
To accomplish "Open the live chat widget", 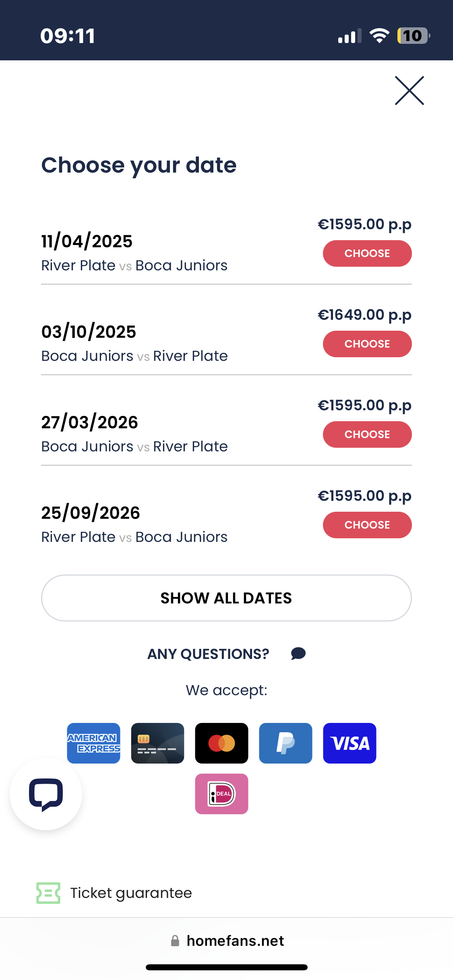I will tap(46, 794).
